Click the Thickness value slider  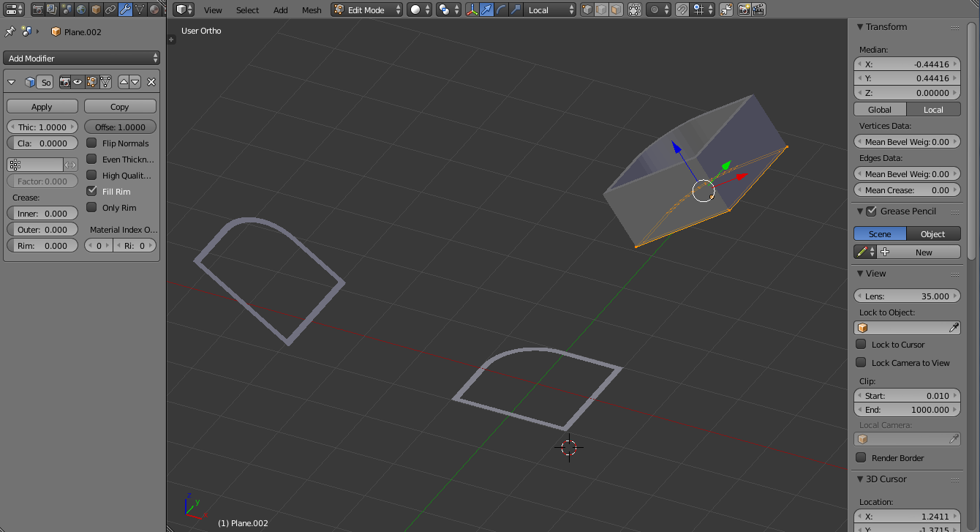click(x=42, y=127)
